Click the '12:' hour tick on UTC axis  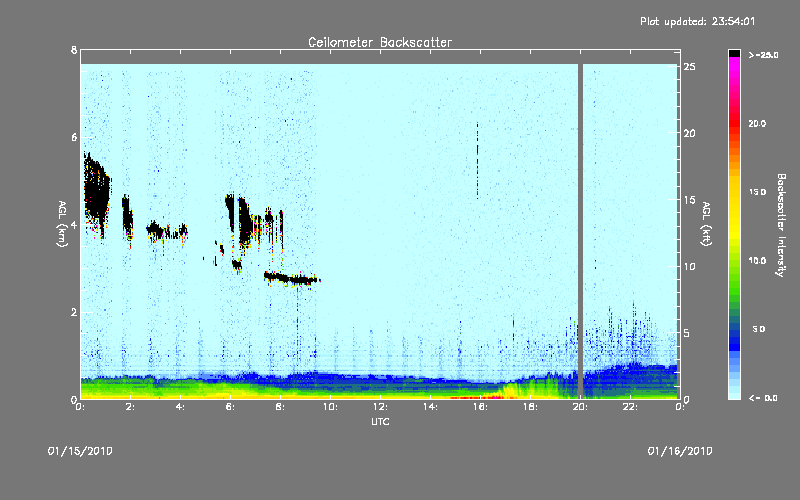click(x=380, y=407)
